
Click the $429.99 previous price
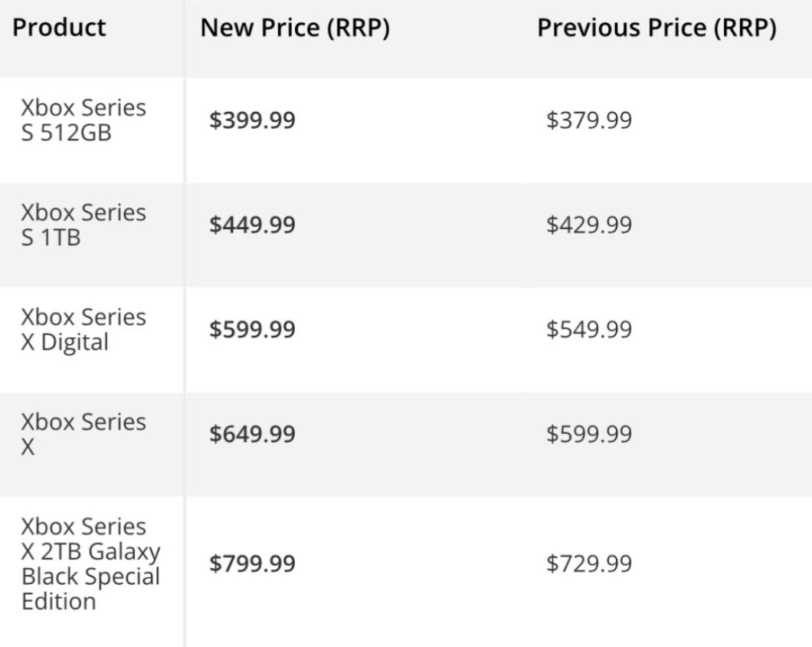[x=589, y=225]
